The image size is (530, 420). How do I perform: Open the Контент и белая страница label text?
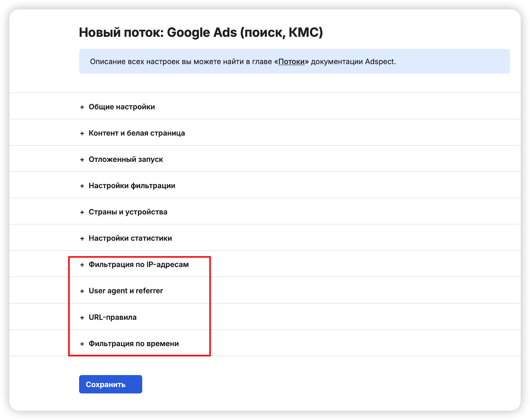[136, 133]
